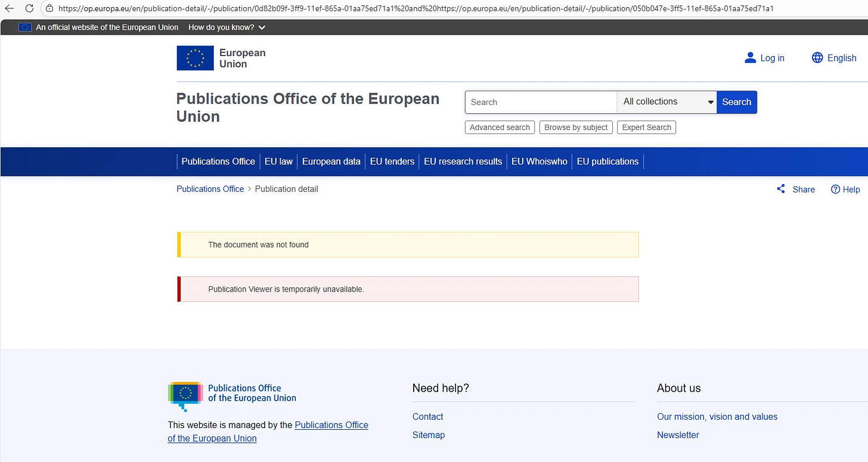Open Advanced search
Screen dimensions: 868x462
500,127
